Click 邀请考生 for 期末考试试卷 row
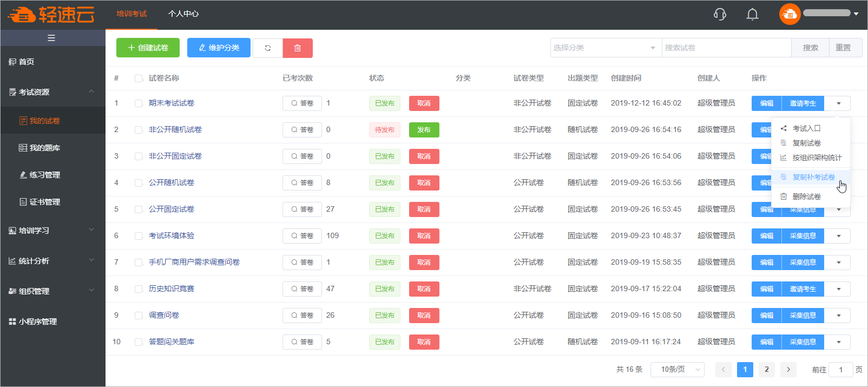Screen dimensions: 868x387 point(803,103)
